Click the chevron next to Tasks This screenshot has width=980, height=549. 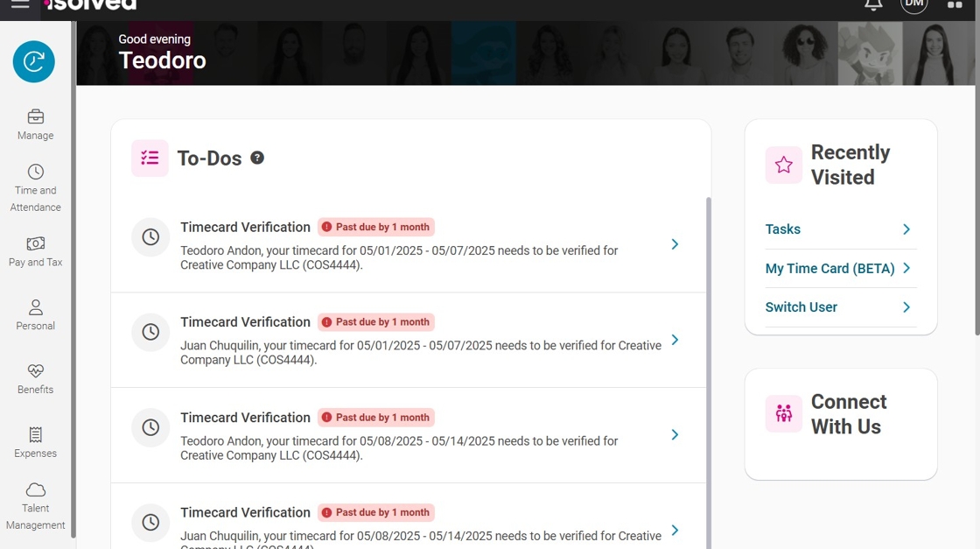point(906,229)
